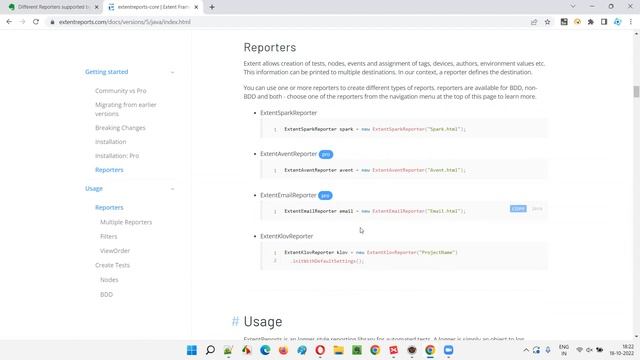This screenshot has width=640, height=360.
Task: Launch Microsoft Edge from taskbar
Action: [x=265, y=350]
